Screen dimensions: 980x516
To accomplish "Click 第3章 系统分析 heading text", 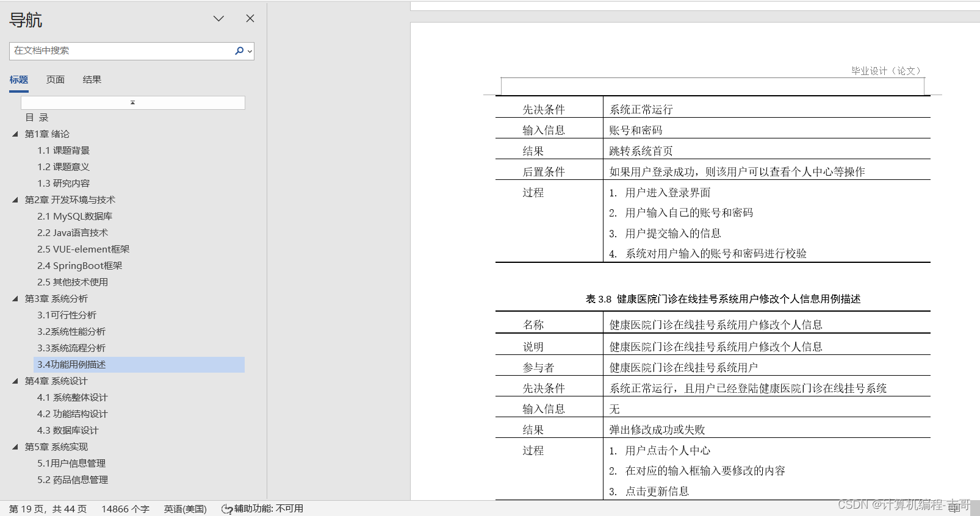I will coord(56,299).
